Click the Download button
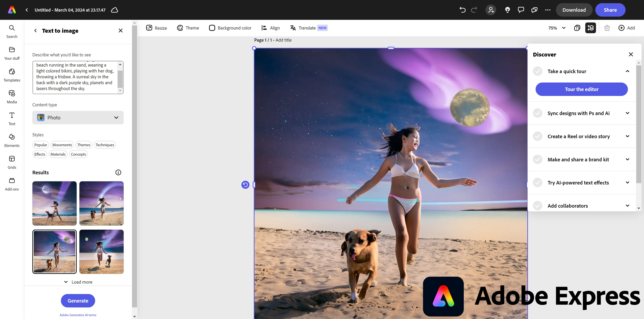 574,10
